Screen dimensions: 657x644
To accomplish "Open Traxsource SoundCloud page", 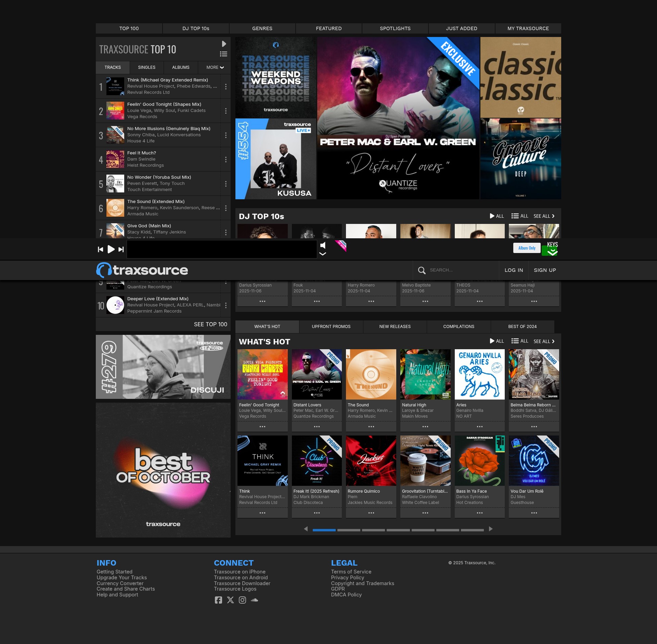I will (254, 600).
